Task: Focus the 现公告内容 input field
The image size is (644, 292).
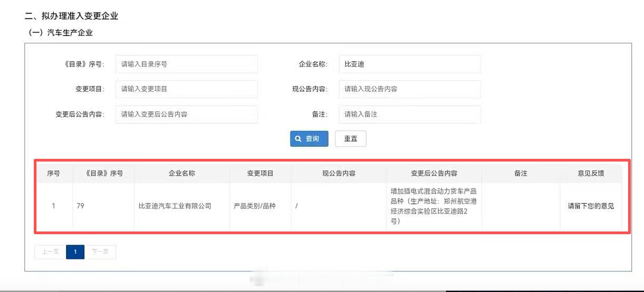Action: pyautogui.click(x=410, y=89)
